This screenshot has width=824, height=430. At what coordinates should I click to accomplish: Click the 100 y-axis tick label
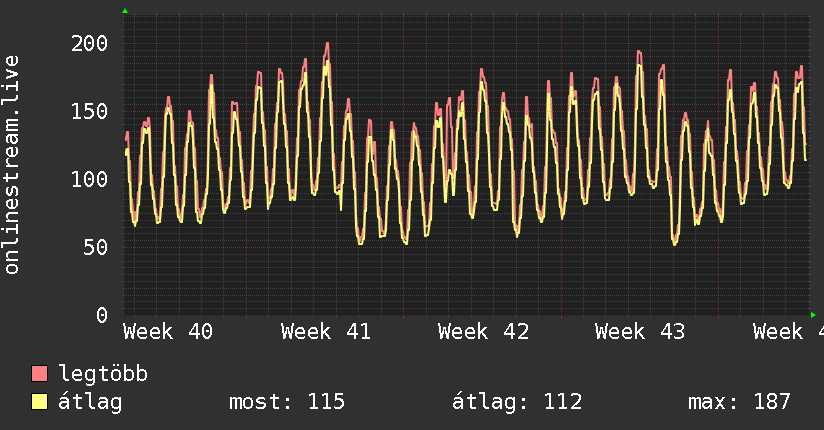pos(89,179)
